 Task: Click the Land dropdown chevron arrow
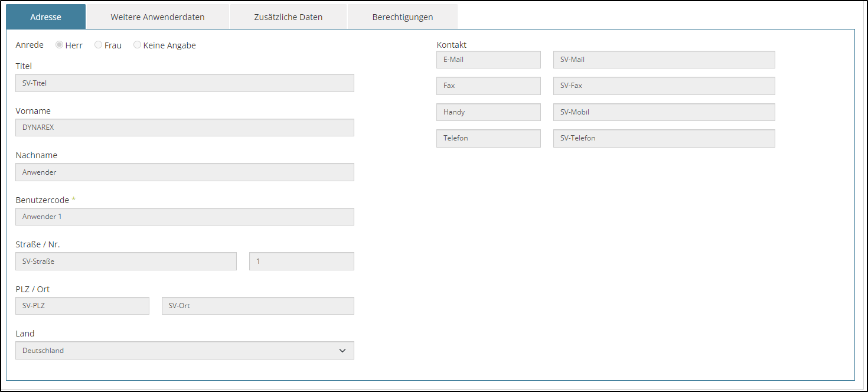click(x=342, y=351)
